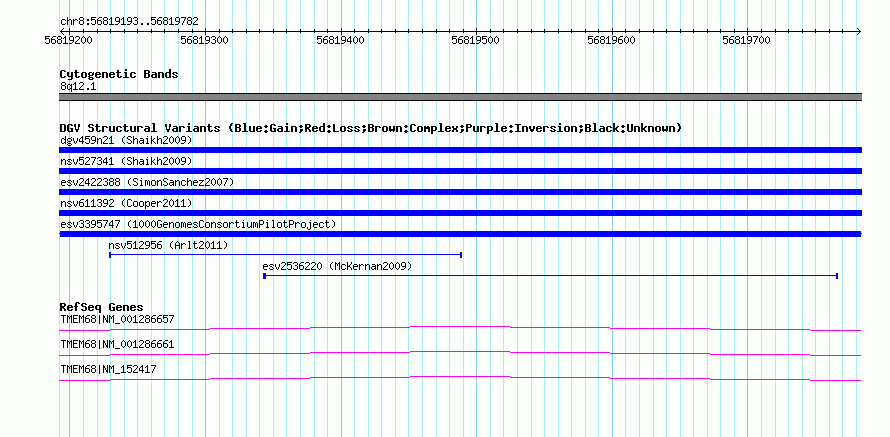890x437 pixels.
Task: Click ruler position label 56819400
Action: [x=340, y=40]
